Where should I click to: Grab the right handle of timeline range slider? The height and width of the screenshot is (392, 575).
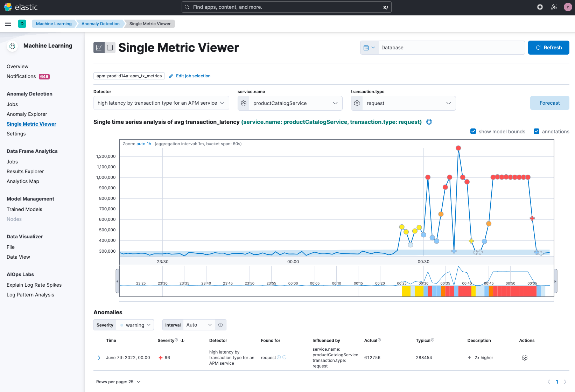coord(555,281)
